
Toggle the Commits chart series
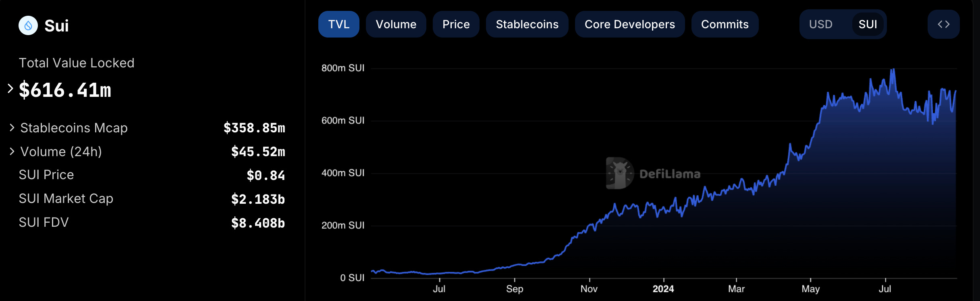tap(725, 24)
